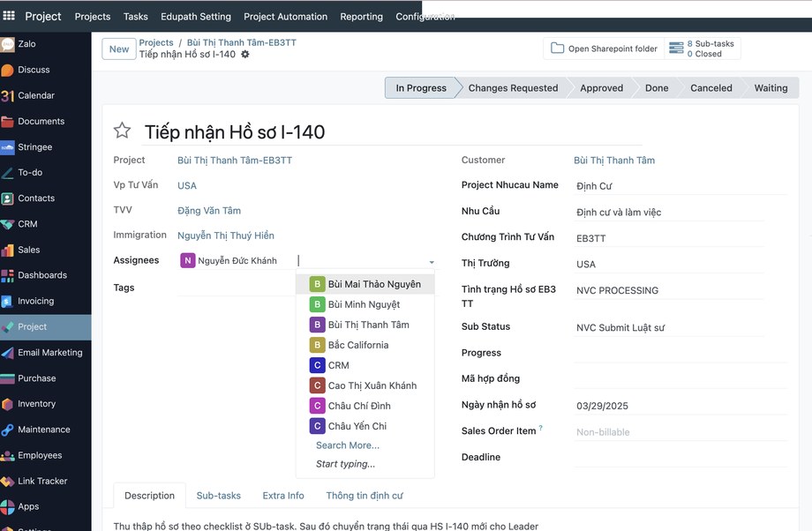Open CRM app in sidebar
The width and height of the screenshot is (812, 531).
pos(46,224)
